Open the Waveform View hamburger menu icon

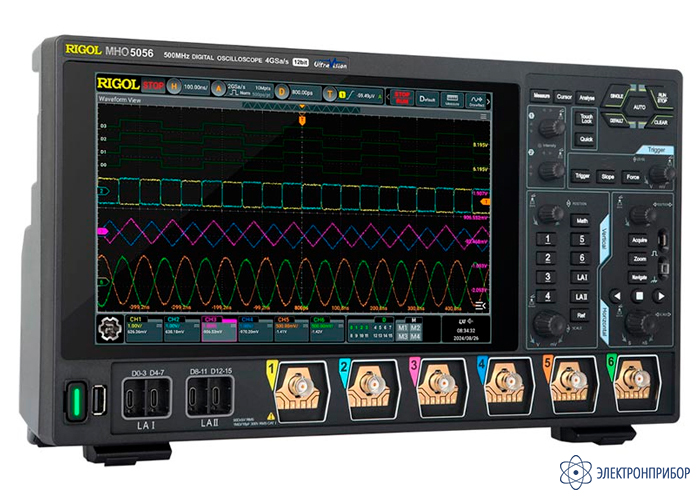483,116
